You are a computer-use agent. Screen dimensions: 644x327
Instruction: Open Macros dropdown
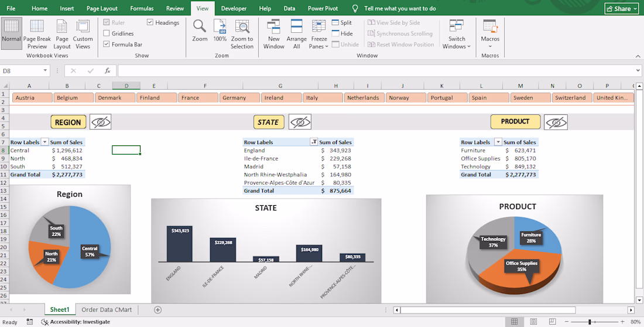pos(490,35)
